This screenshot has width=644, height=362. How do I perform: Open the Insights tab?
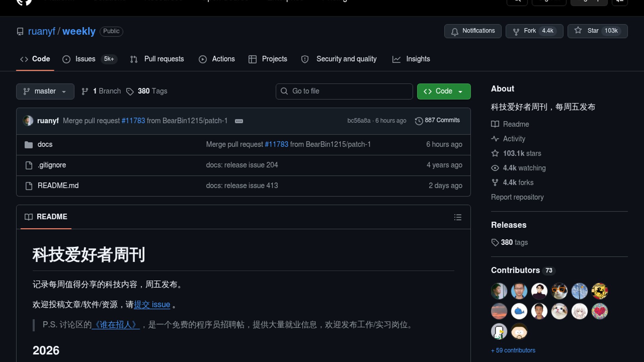[411, 59]
